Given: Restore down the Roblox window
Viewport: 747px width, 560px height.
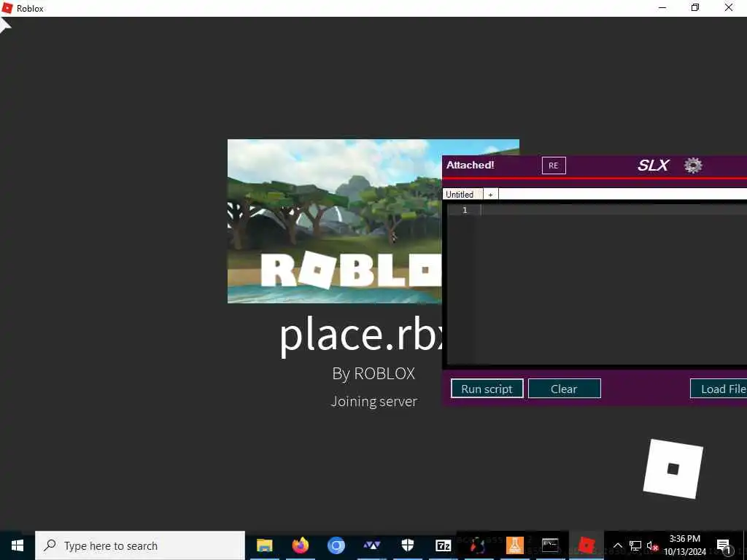Looking at the screenshot, I should [695, 7].
